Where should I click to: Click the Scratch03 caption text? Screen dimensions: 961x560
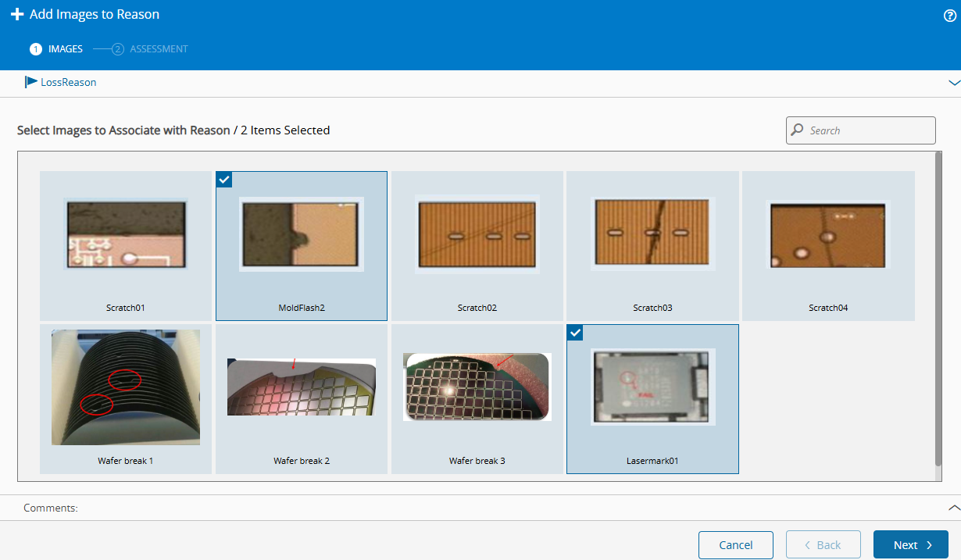652,308
